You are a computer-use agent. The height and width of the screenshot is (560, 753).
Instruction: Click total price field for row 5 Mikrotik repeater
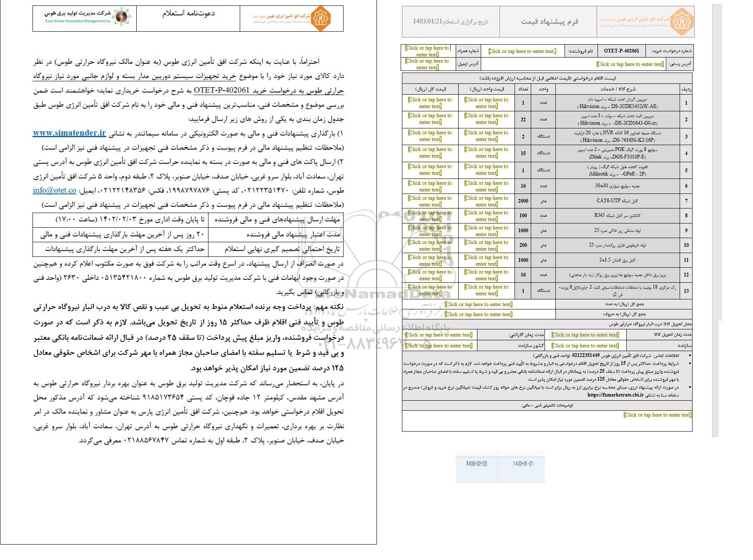tap(430, 170)
